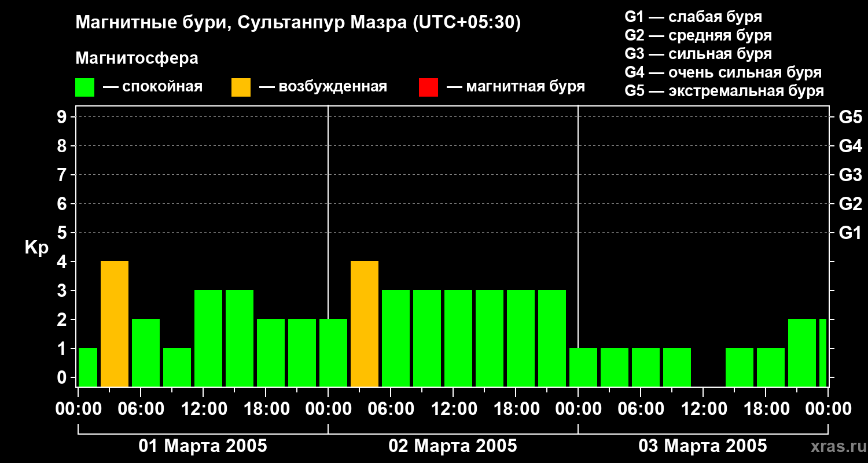Click the orange Kp 4 bar on 01 Марта

pyautogui.click(x=115, y=324)
